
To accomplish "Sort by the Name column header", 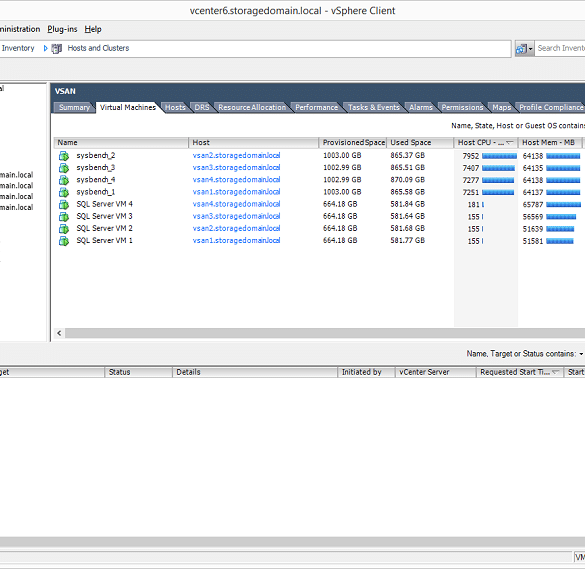I will (121, 143).
